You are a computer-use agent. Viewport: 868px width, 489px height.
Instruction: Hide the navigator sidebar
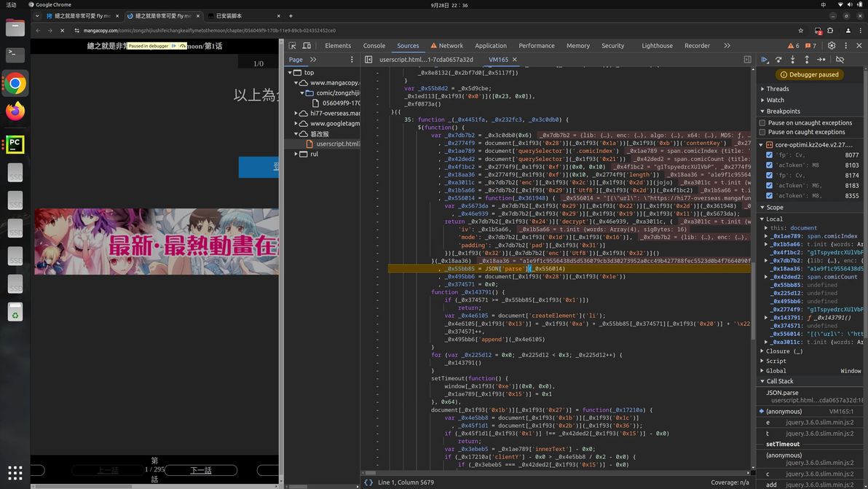[368, 59]
